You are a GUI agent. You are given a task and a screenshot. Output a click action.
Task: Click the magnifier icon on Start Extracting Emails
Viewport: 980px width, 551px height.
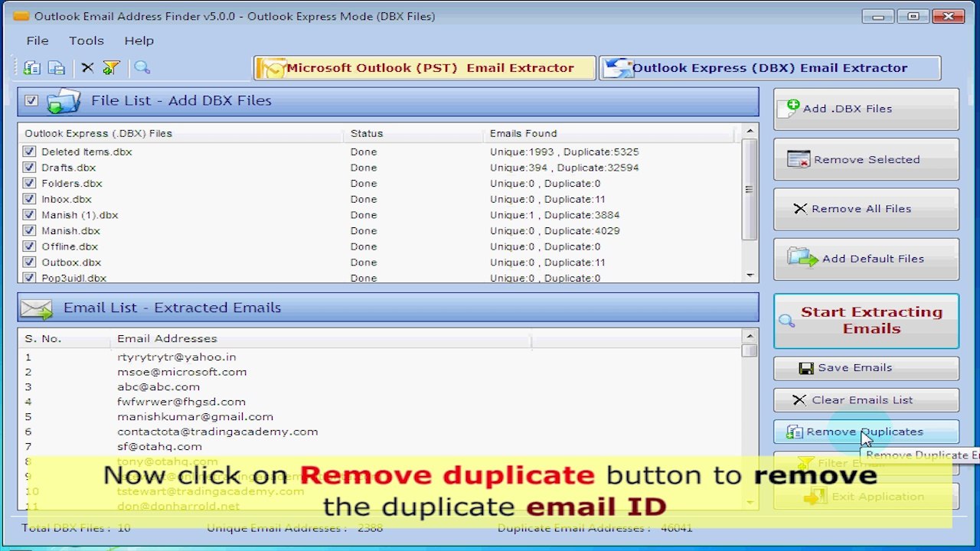[x=786, y=321]
